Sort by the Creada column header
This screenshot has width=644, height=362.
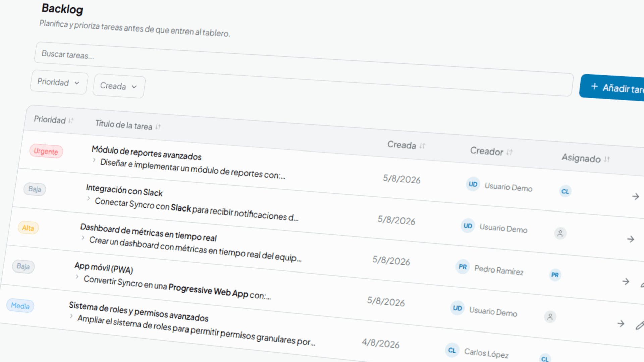(406, 145)
